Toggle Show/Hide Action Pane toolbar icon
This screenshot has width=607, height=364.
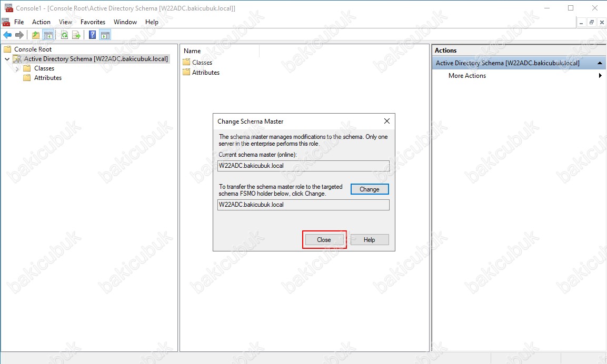(x=105, y=35)
